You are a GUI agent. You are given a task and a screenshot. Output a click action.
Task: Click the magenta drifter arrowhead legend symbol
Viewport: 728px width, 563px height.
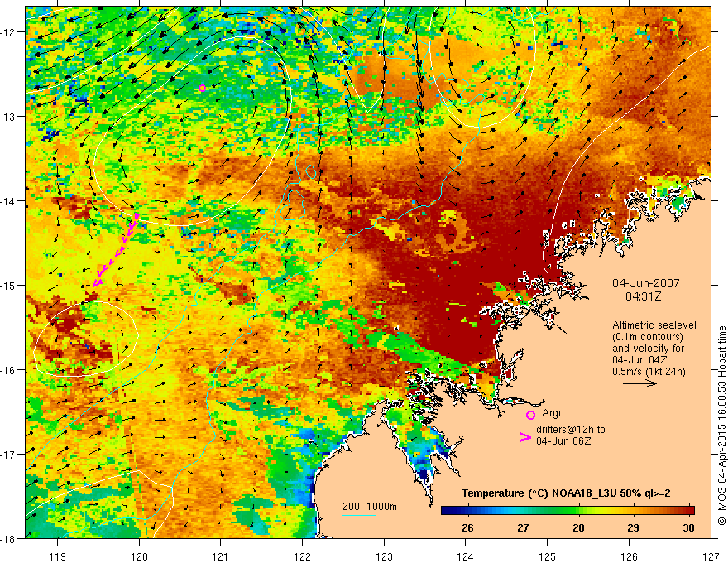pos(525,437)
